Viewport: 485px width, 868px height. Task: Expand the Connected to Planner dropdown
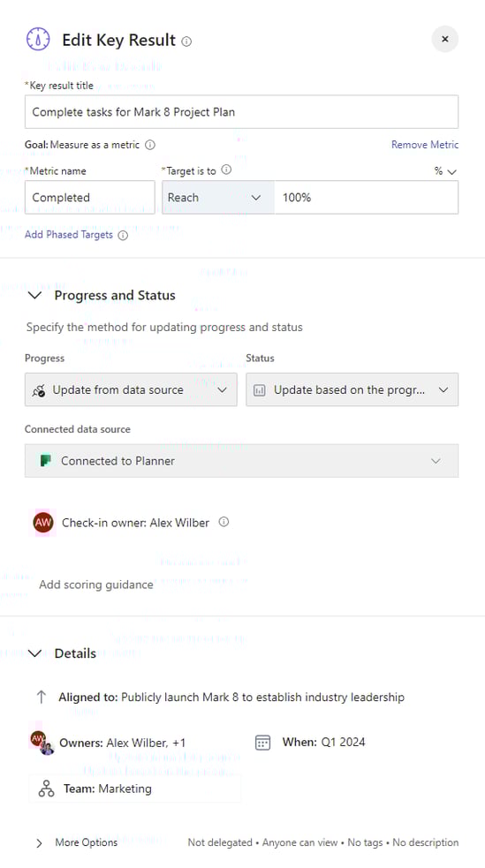pyautogui.click(x=241, y=461)
